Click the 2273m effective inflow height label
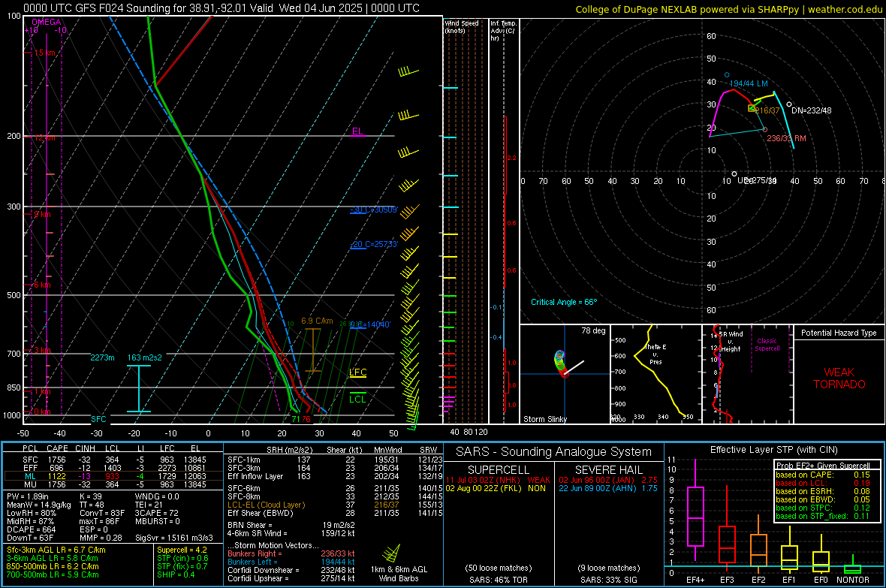 tap(102, 357)
